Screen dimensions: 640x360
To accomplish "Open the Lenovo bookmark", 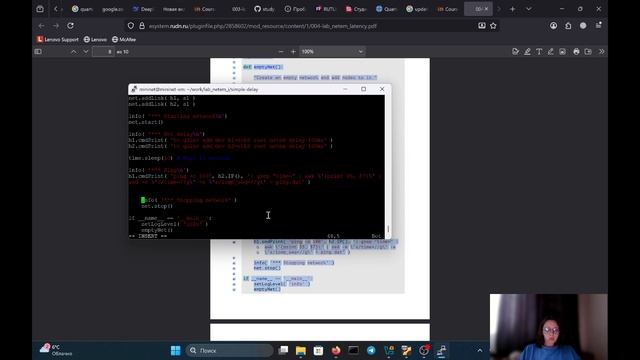I will tap(95, 40).
